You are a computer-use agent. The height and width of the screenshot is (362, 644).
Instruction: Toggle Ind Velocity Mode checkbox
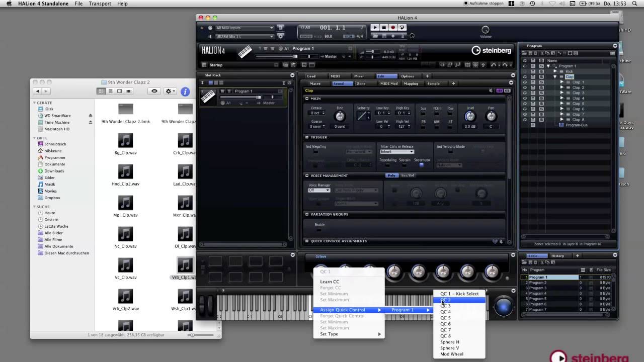(x=451, y=151)
